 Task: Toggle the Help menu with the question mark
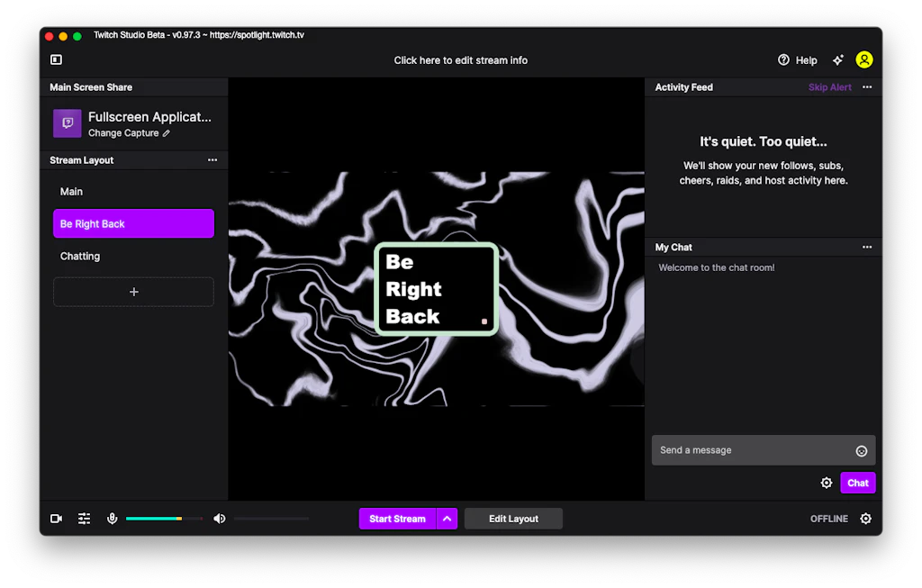coord(783,59)
